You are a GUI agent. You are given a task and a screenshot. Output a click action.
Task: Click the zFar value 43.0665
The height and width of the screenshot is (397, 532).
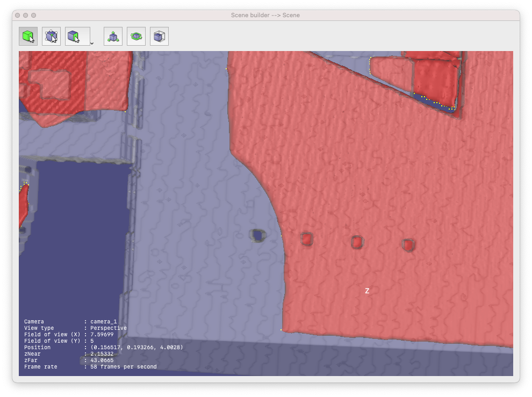[x=102, y=360]
